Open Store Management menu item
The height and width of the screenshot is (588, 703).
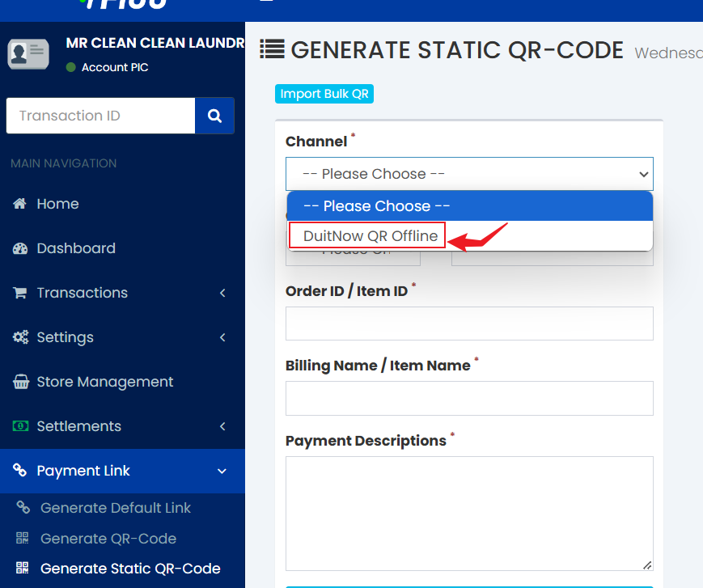(x=122, y=382)
